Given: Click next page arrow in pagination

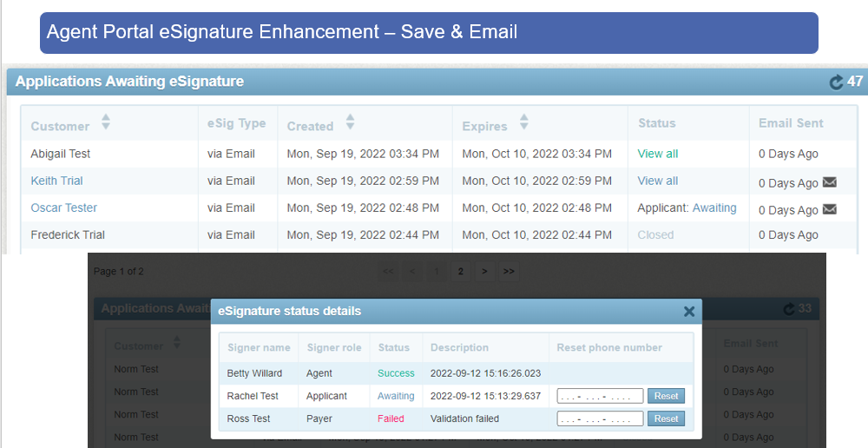Looking at the screenshot, I should coord(484,272).
